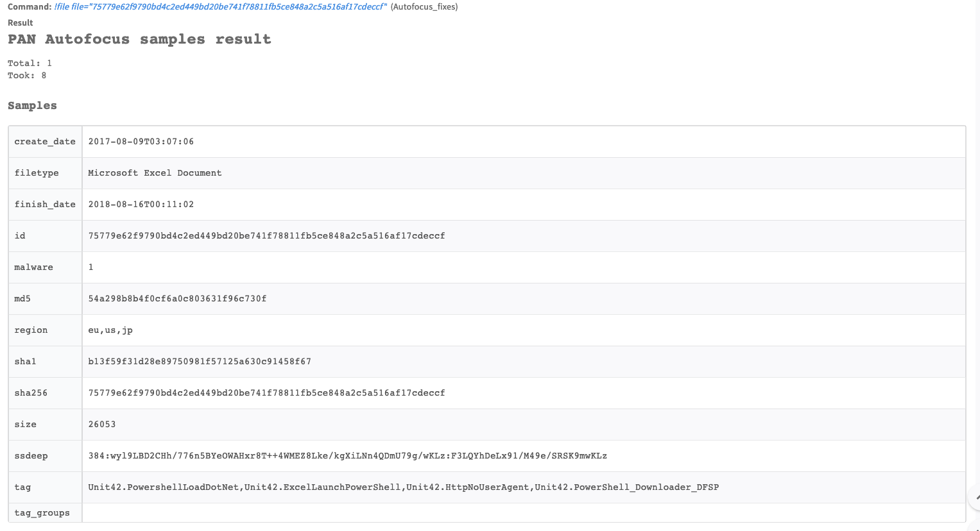Click the Took: 8 text
Viewport: 980px width, 531px height.
tap(27, 76)
